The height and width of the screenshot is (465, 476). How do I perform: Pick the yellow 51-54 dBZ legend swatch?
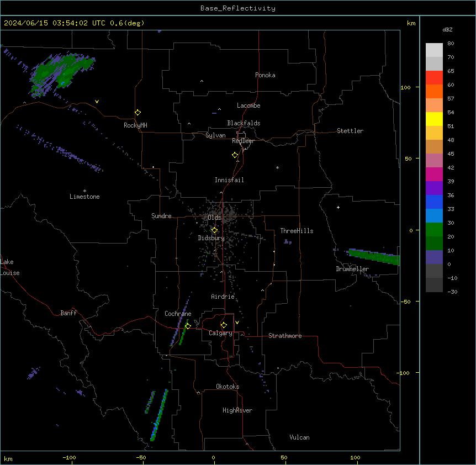click(x=434, y=119)
